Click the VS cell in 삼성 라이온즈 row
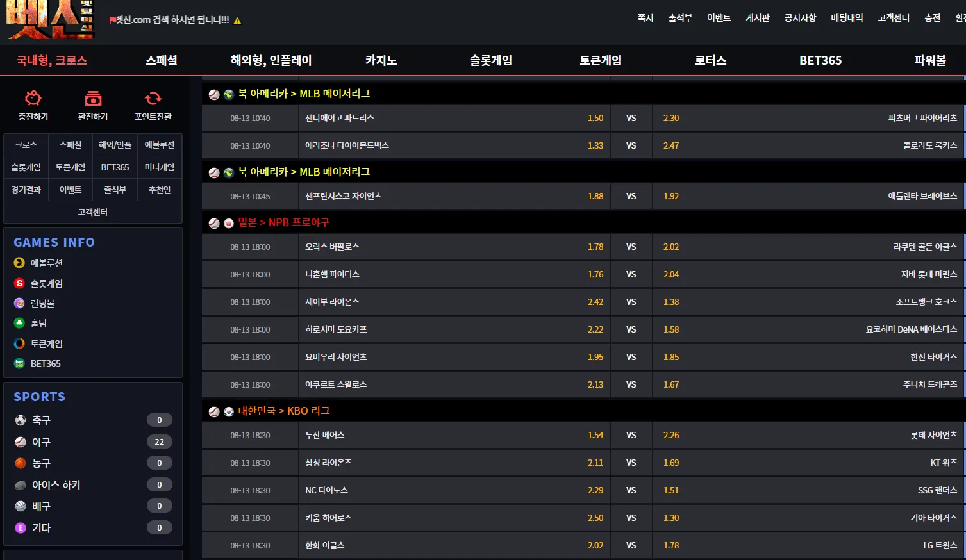 (x=631, y=463)
